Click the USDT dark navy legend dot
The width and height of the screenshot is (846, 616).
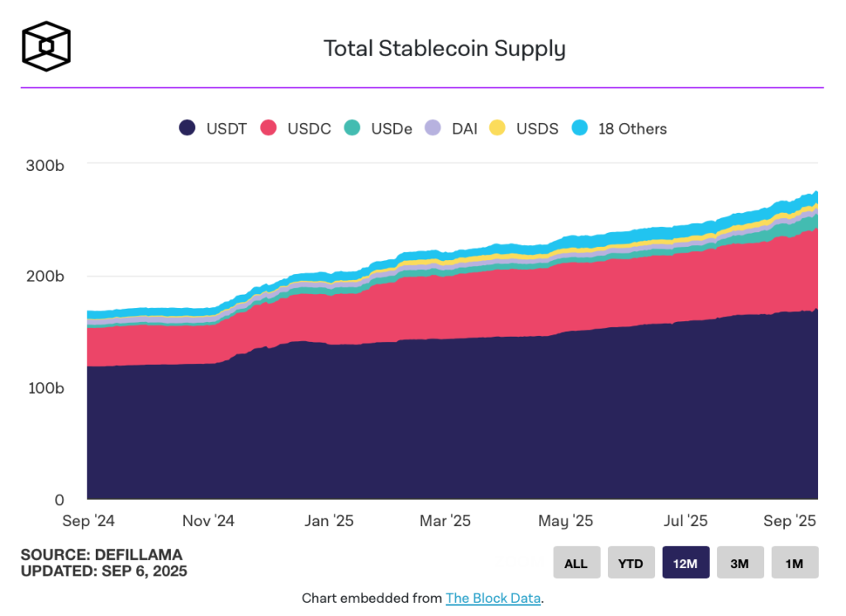tap(188, 128)
